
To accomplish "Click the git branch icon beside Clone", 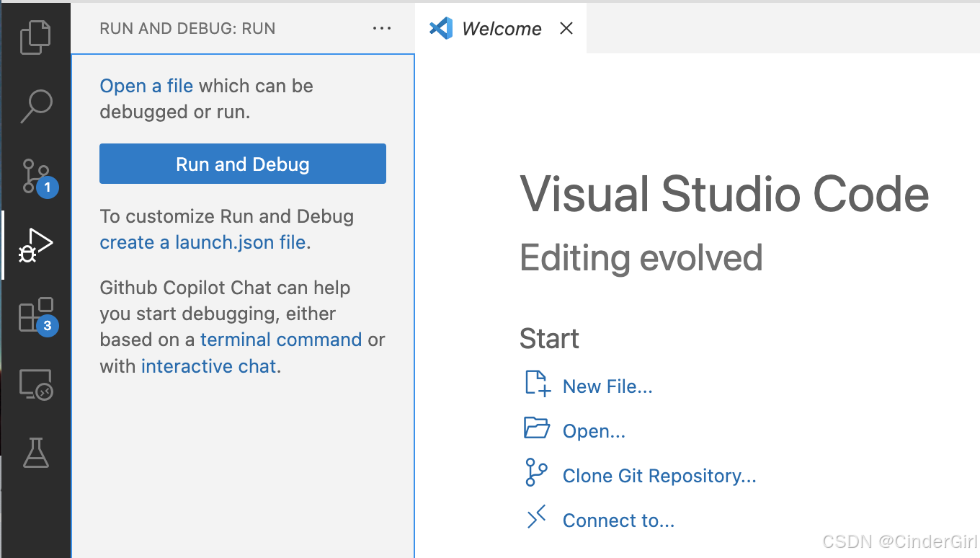I will point(536,473).
